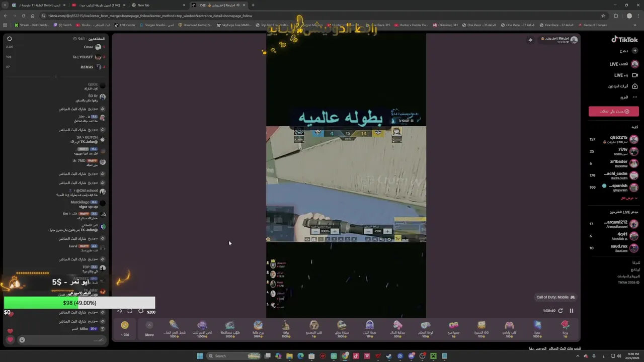Switch to the YouTube (1140) tab
Screen dimensions: 644x362
(x=98, y=5)
